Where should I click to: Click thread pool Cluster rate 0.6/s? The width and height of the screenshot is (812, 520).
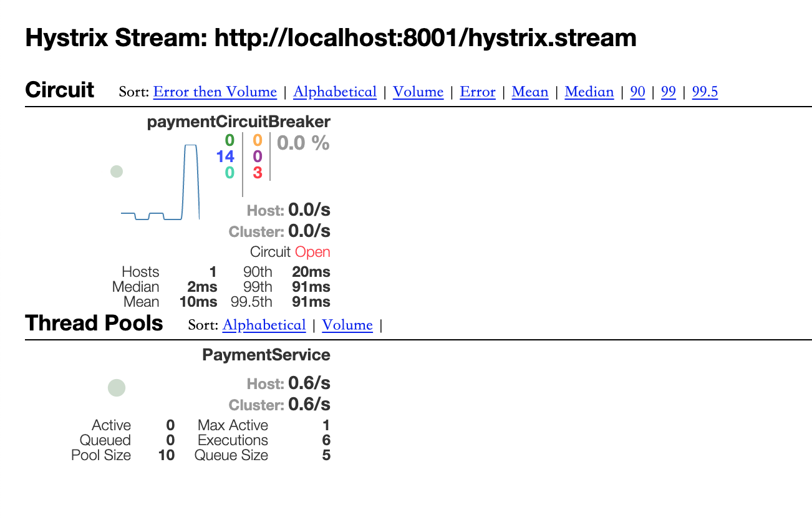tap(309, 405)
